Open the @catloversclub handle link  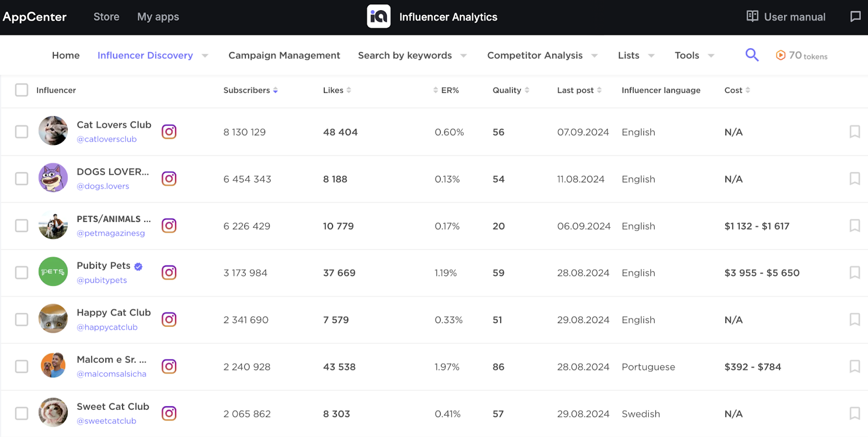pyautogui.click(x=107, y=139)
